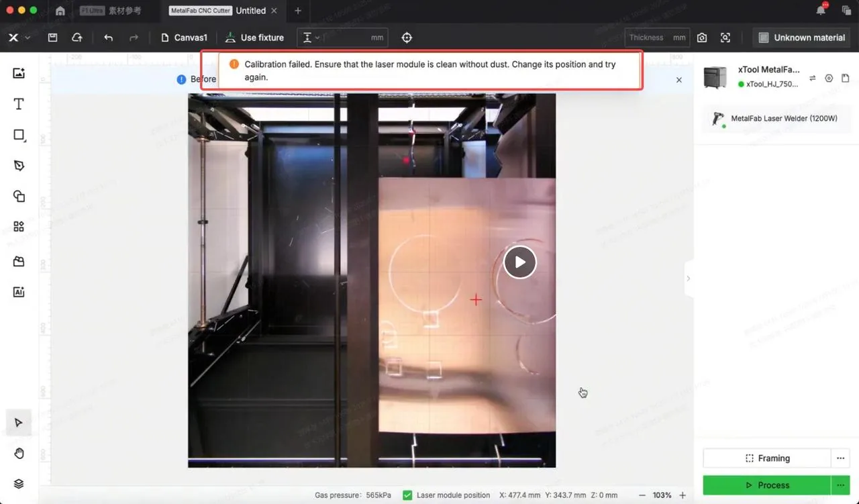
Task: Go to the Home screen icon
Action: point(60,11)
